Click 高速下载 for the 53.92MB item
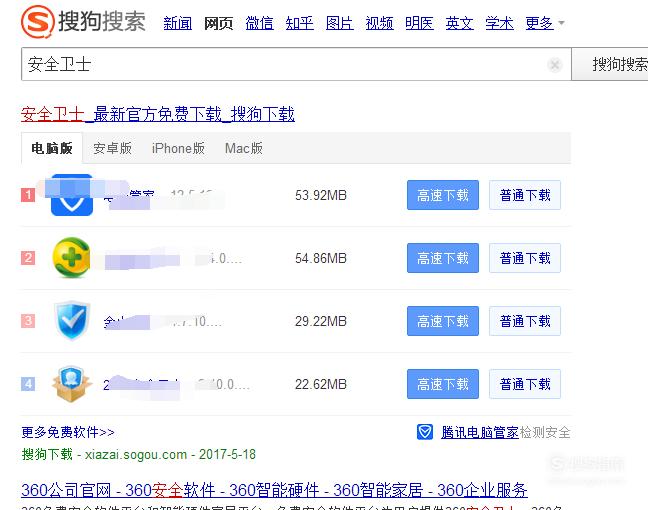 click(443, 195)
